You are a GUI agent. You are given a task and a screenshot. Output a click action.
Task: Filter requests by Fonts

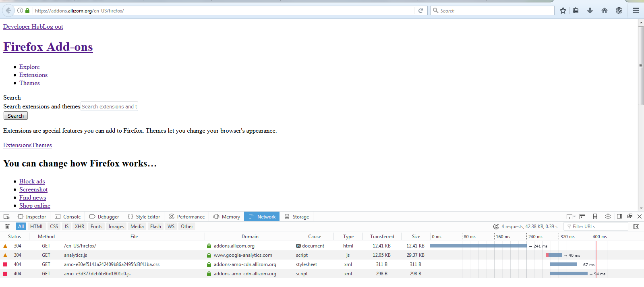[x=96, y=227]
